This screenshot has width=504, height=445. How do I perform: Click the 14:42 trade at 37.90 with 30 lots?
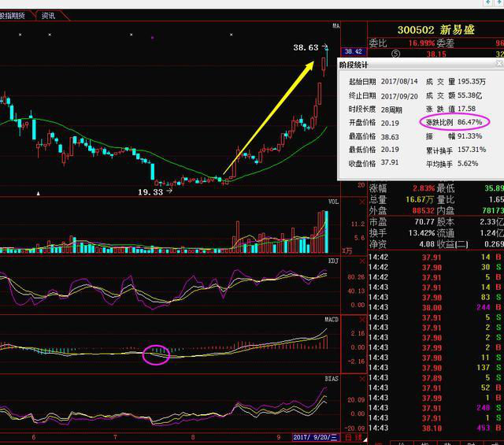(x=435, y=267)
